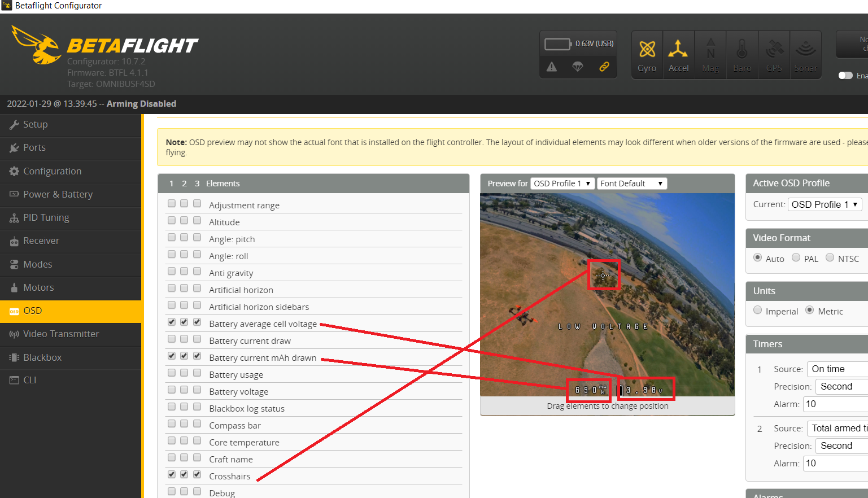Viewport: 868px width, 498px height.
Task: Open the Receiver tab
Action: 71,241
